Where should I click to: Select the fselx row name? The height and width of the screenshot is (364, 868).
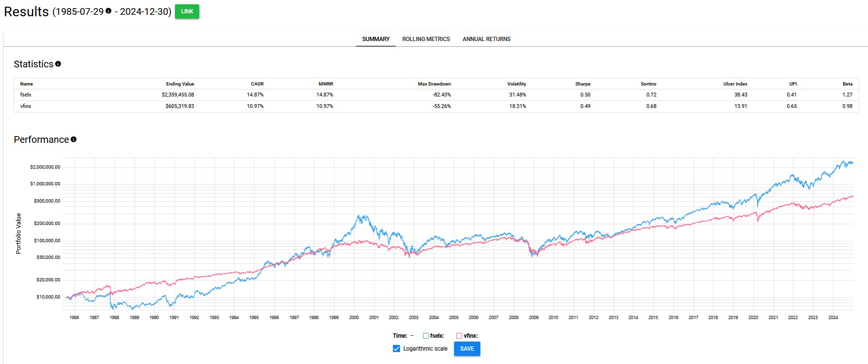point(26,95)
